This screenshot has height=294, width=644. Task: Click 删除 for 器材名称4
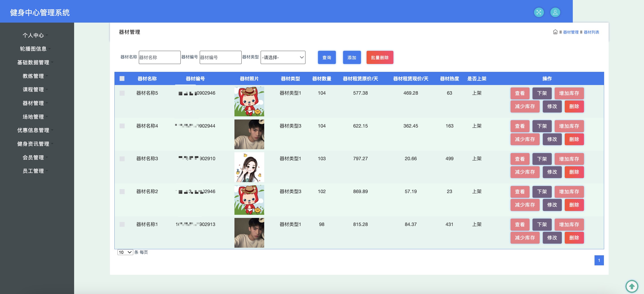pyautogui.click(x=574, y=139)
